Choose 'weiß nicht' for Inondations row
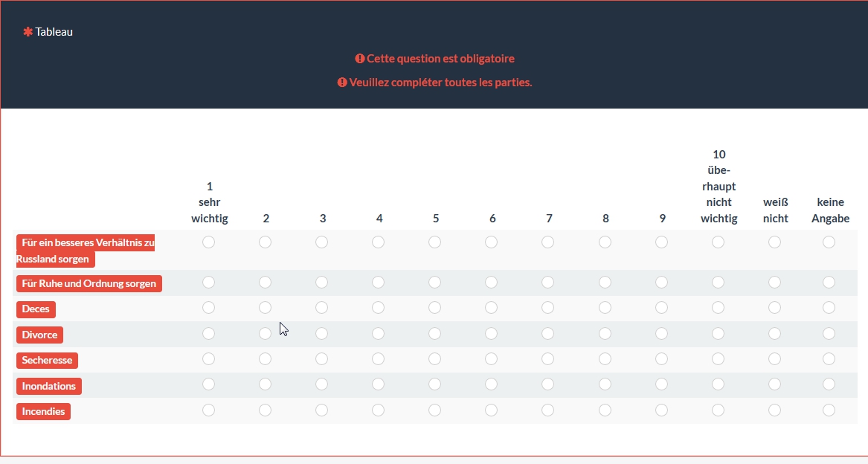The width and height of the screenshot is (868, 464). coord(774,384)
